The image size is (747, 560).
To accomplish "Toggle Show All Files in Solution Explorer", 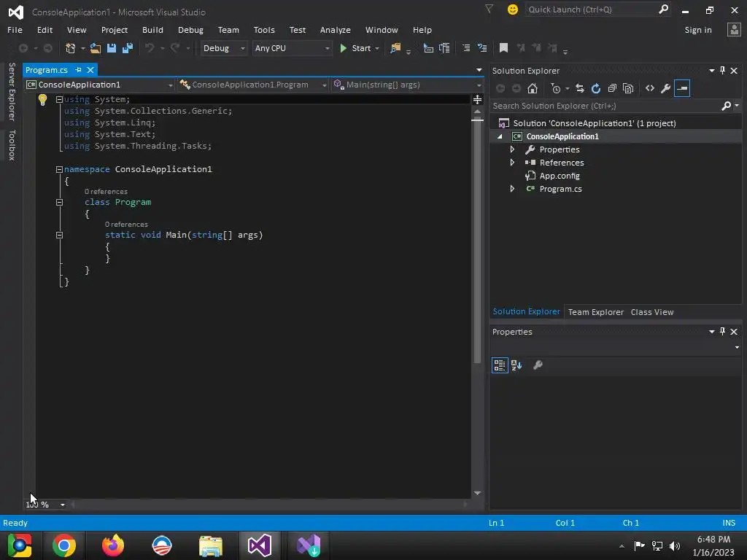I will [628, 88].
